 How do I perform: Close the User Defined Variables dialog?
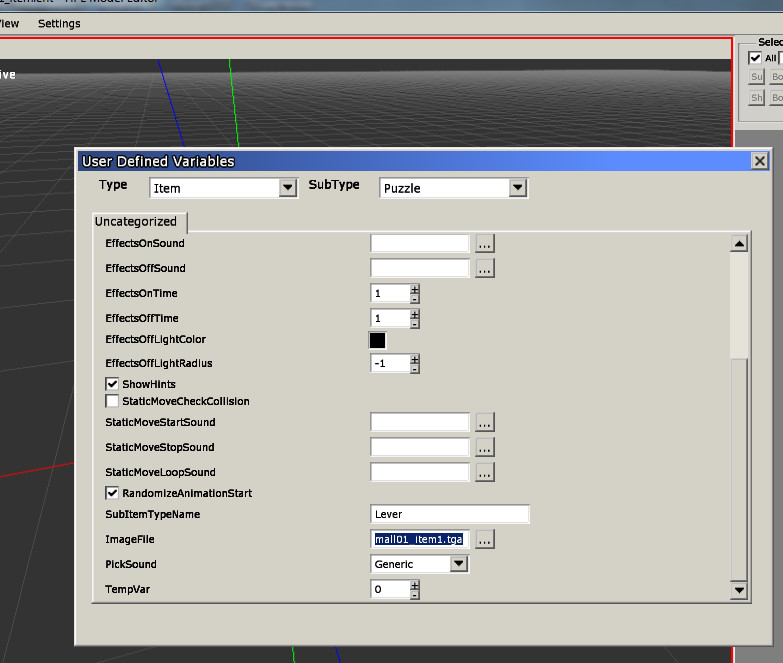point(759,161)
